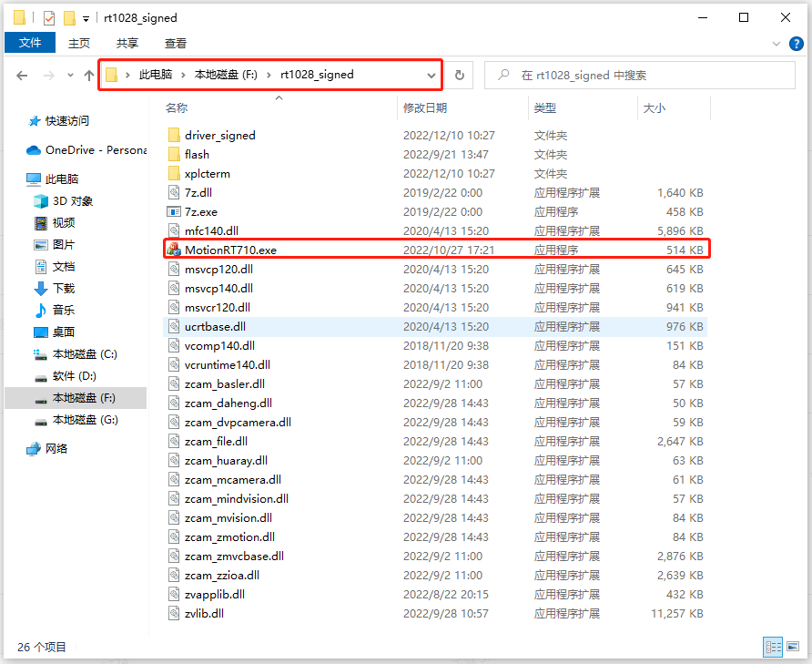Switch to large thumbnails view icon
812x664 pixels.
793,647
